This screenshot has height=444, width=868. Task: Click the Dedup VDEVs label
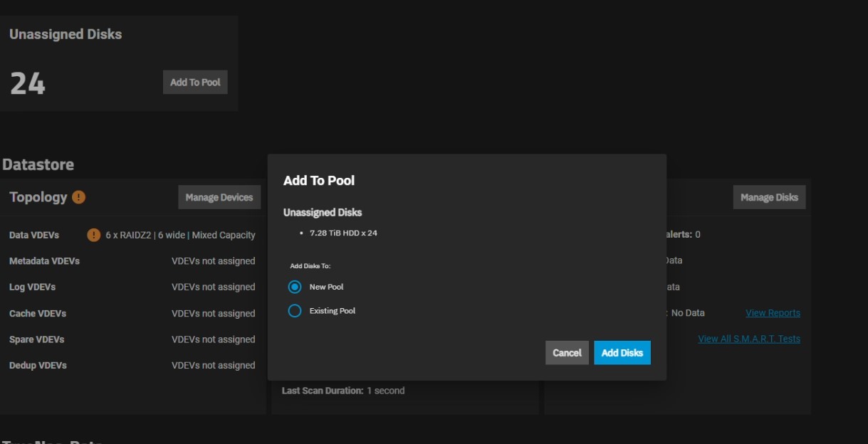38,365
